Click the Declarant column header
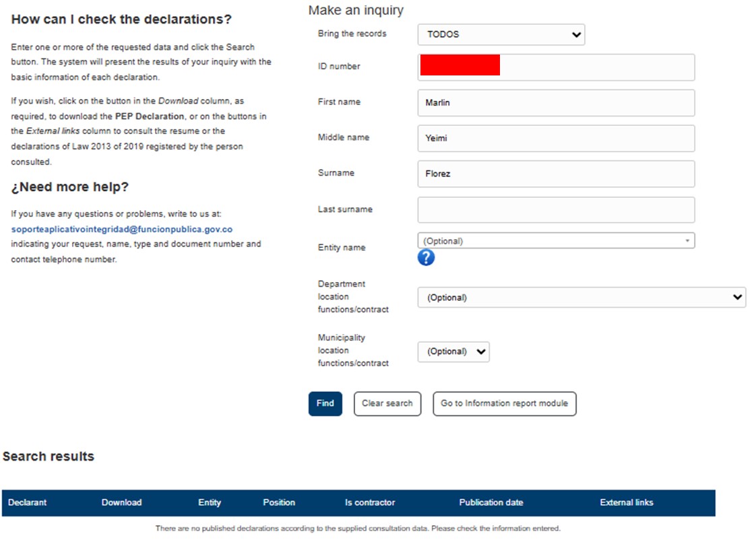The image size is (756, 540). [28, 503]
